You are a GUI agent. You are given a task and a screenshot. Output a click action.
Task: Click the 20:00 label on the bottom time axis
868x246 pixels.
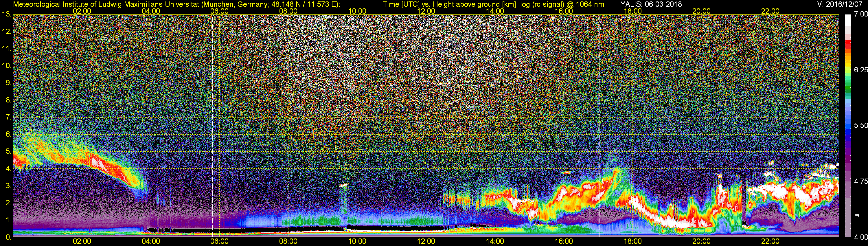[702, 242]
